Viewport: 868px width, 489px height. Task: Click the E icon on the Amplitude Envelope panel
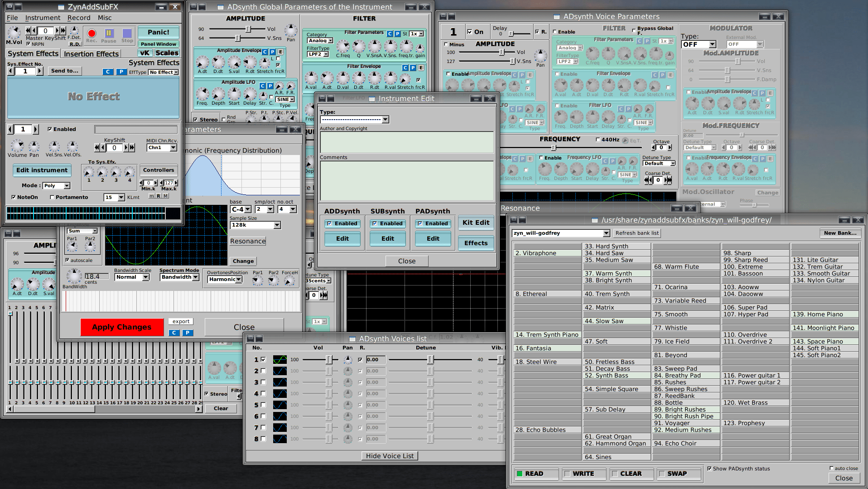[280, 52]
